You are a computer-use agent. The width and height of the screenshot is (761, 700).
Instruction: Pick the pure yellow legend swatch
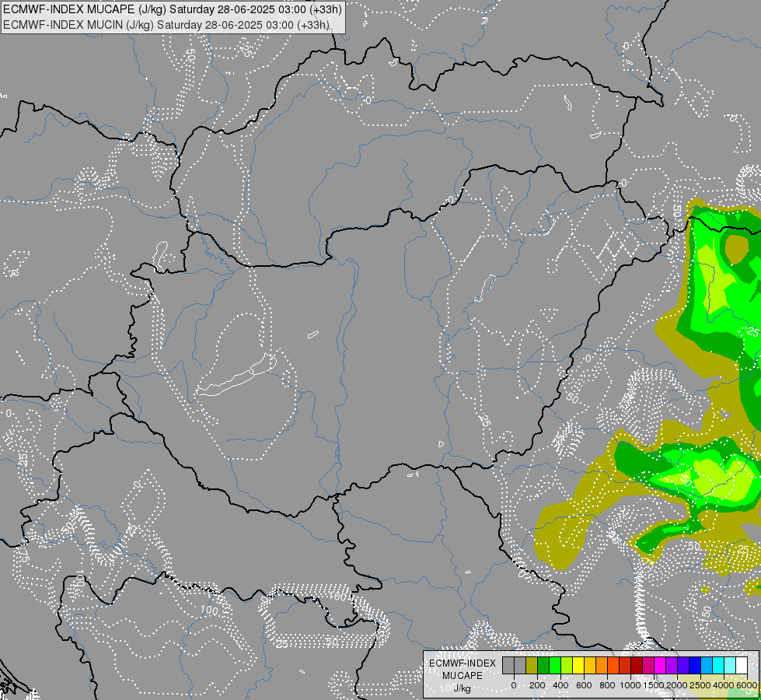[578, 666]
